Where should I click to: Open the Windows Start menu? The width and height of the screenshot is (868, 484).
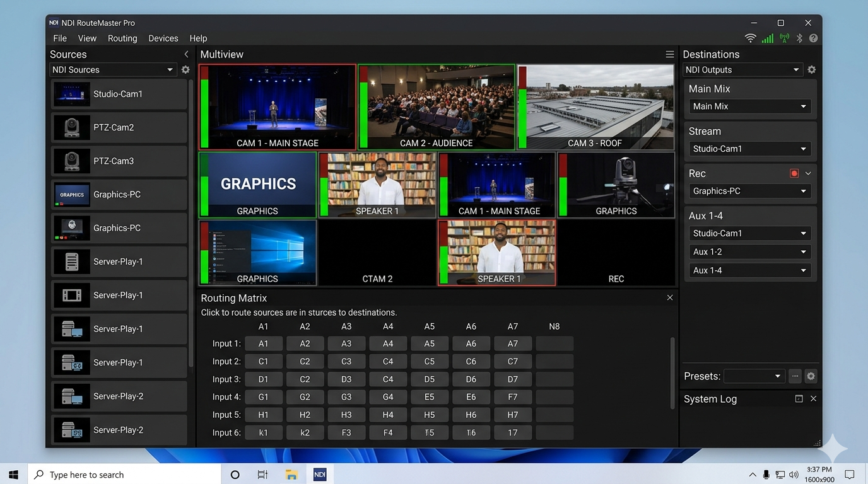pyautogui.click(x=13, y=475)
